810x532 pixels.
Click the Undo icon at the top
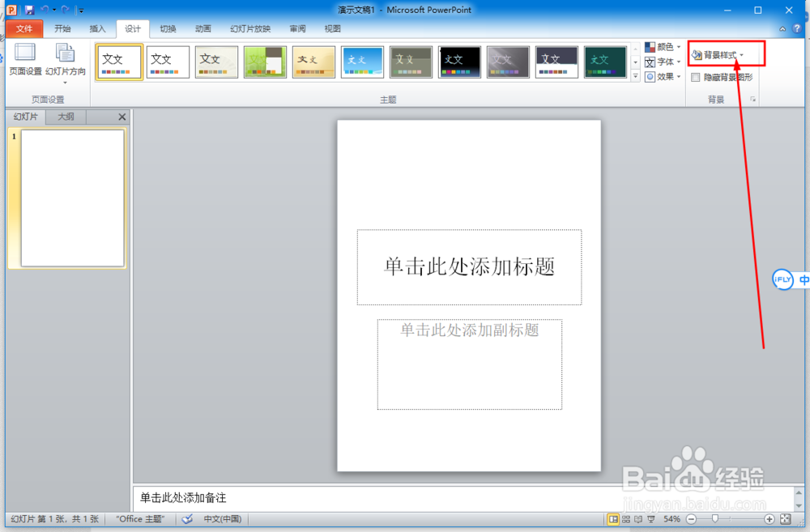pos(46,9)
